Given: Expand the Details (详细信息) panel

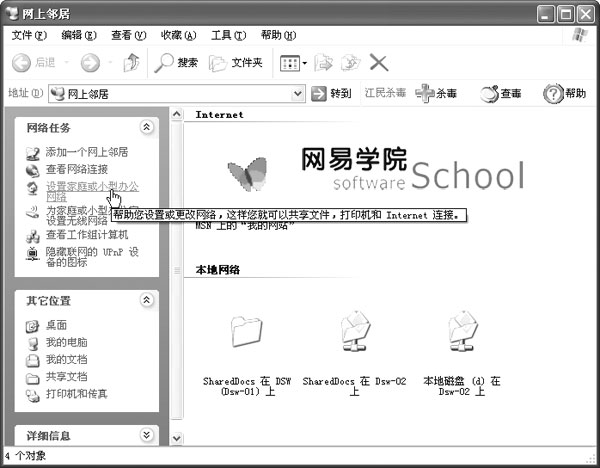Looking at the screenshot, I should [146, 435].
